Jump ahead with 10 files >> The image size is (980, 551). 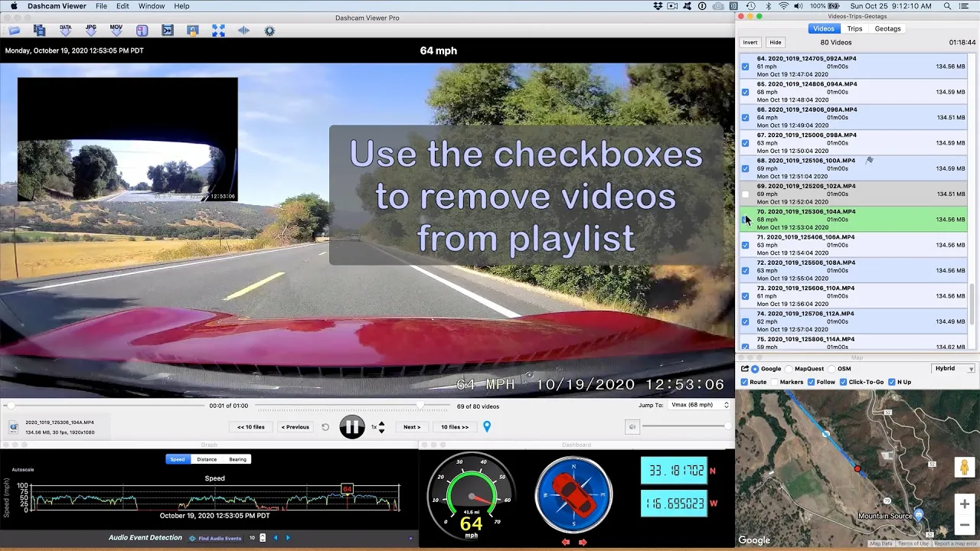click(455, 427)
